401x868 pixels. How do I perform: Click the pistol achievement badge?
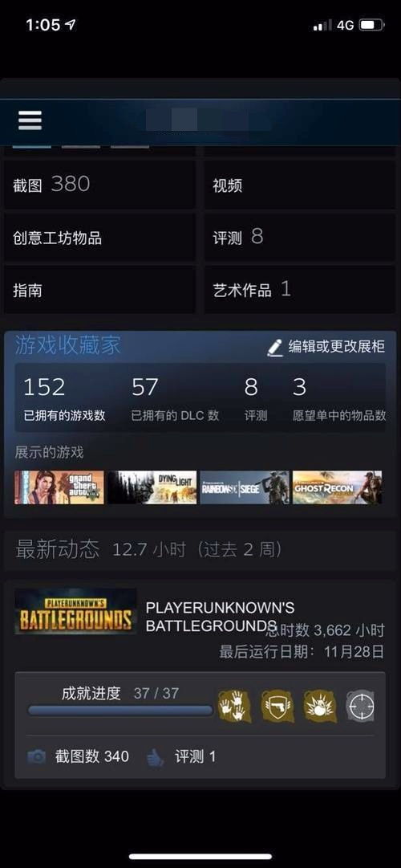[277, 707]
